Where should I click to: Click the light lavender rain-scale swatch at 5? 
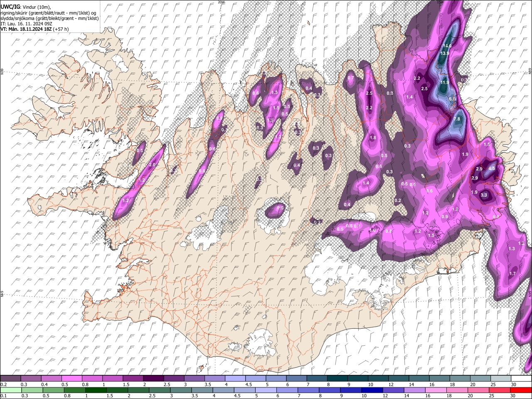click(x=266, y=390)
